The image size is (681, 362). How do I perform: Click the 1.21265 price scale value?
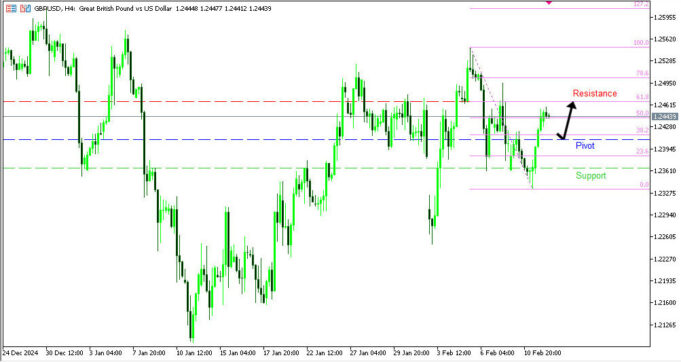[x=664, y=325]
